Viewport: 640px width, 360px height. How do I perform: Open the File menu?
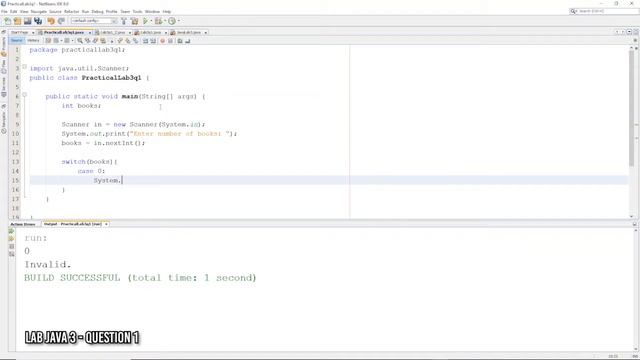coord(4,11)
